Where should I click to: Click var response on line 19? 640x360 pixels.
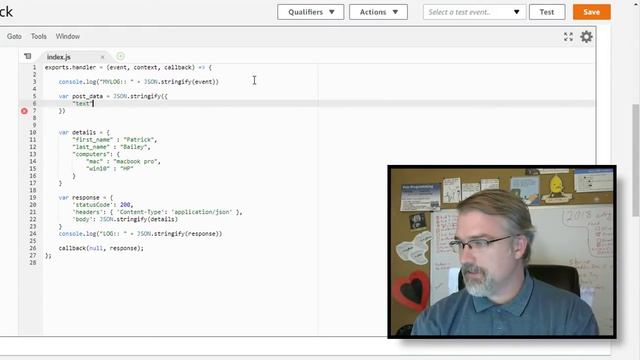pos(79,198)
